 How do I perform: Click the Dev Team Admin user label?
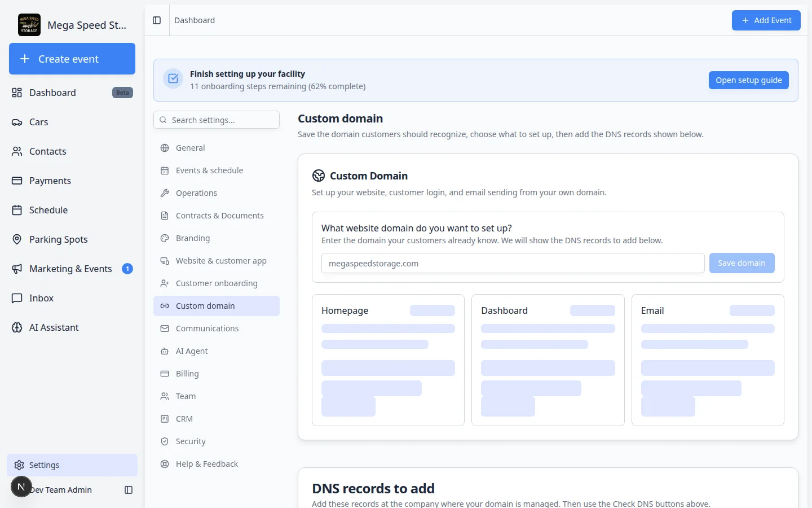[61, 490]
